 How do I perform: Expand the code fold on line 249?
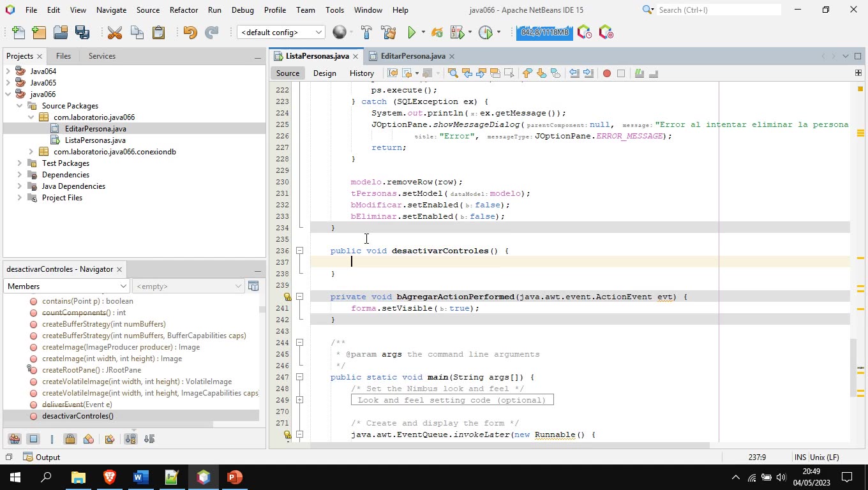tap(299, 400)
